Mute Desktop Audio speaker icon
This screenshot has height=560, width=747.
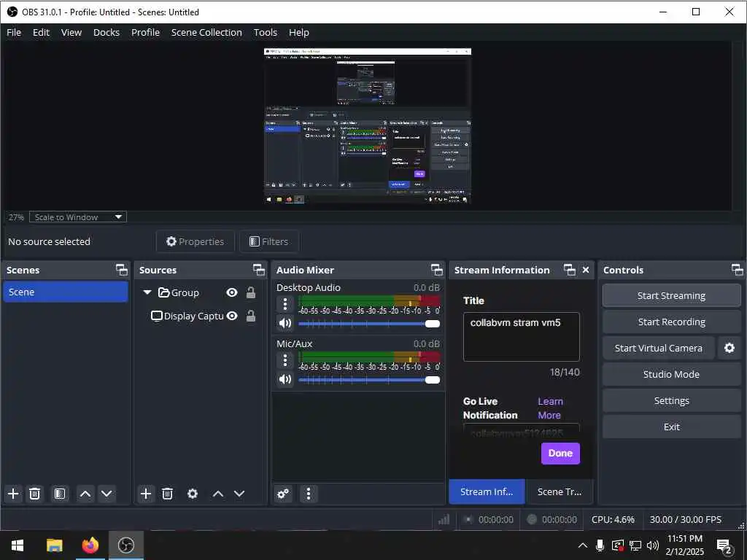point(285,323)
